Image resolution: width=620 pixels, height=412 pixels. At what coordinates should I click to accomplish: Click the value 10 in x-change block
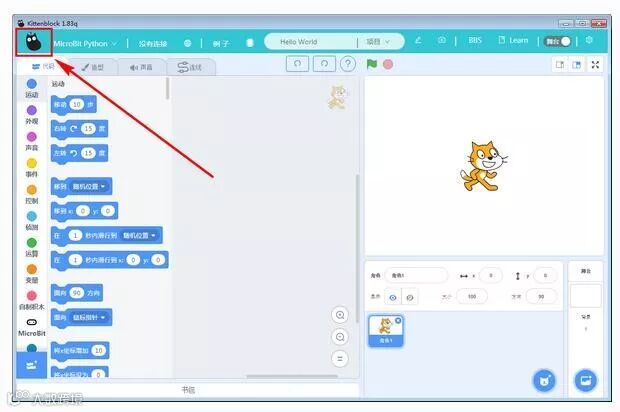[x=98, y=350]
